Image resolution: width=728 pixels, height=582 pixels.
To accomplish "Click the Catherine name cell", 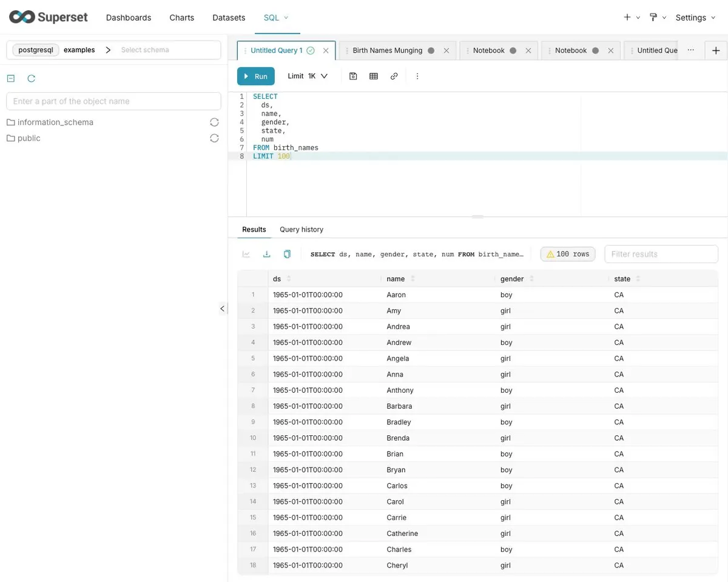I will (402, 533).
